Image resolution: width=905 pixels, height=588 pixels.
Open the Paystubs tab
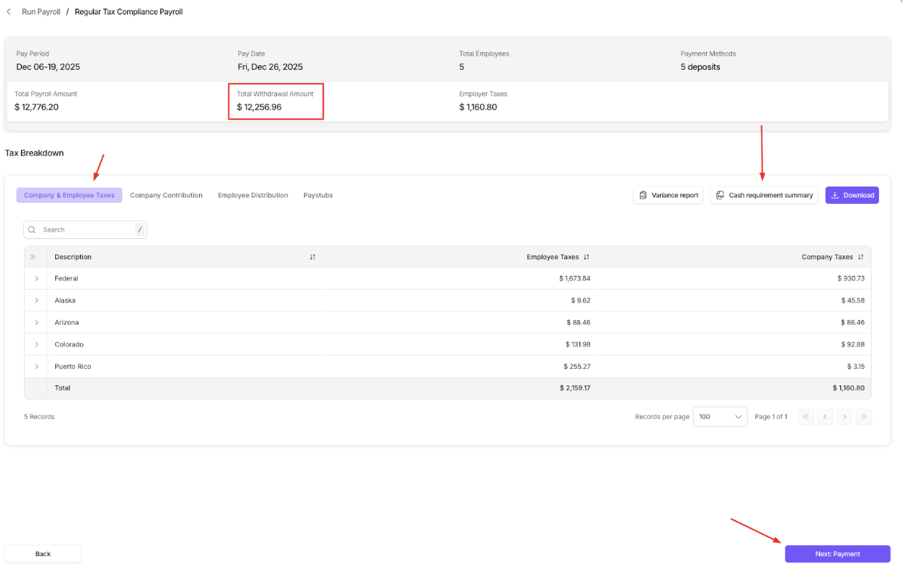click(318, 195)
